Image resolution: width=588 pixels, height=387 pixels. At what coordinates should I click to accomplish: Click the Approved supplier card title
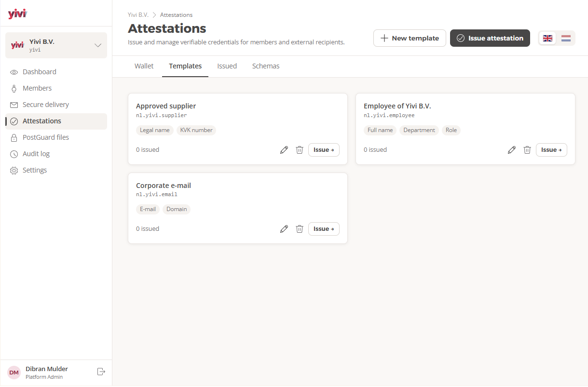click(166, 106)
